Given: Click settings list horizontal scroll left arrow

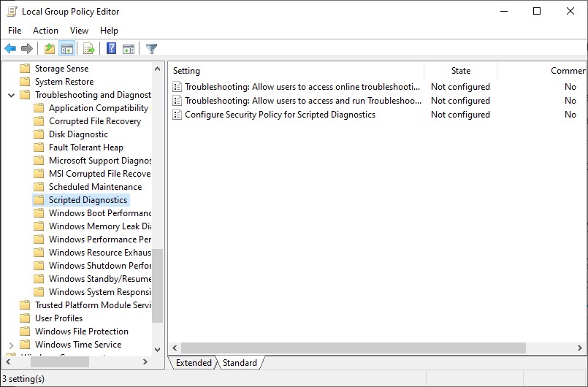Looking at the screenshot, I should [175, 348].
